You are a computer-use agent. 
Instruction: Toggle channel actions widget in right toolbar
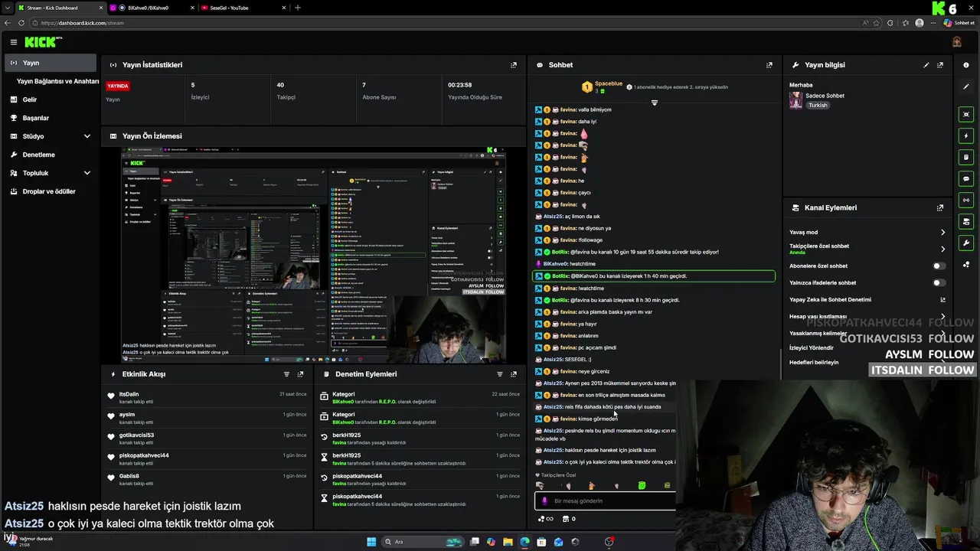tap(966, 221)
